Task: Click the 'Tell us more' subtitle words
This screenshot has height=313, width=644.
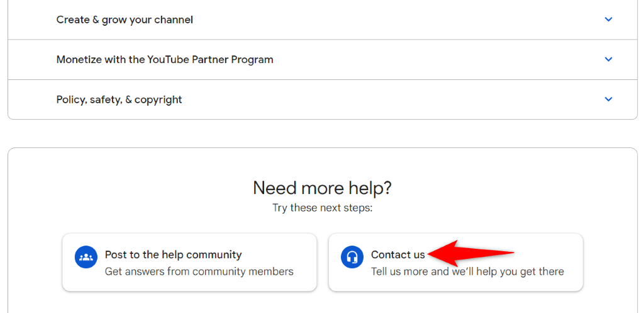Action: point(400,271)
